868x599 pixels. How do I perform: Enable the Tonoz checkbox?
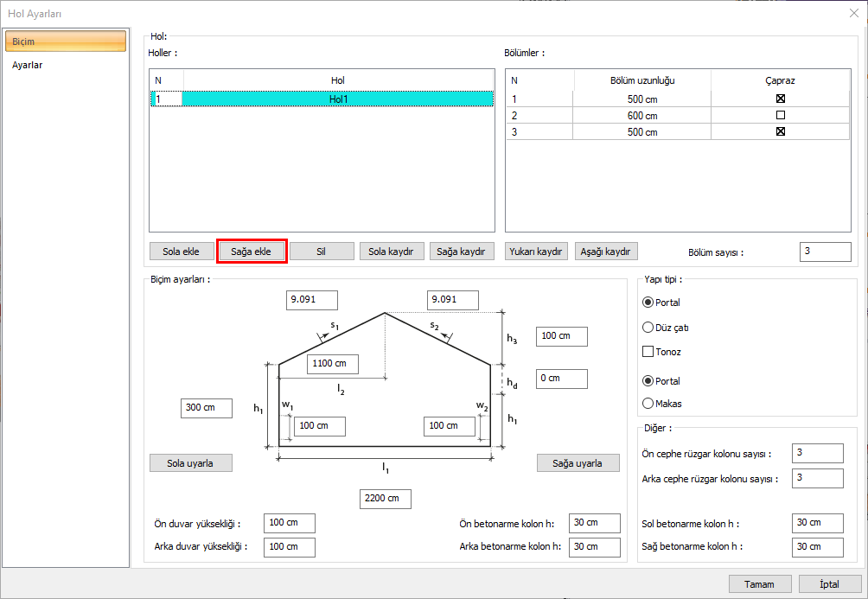(648, 352)
